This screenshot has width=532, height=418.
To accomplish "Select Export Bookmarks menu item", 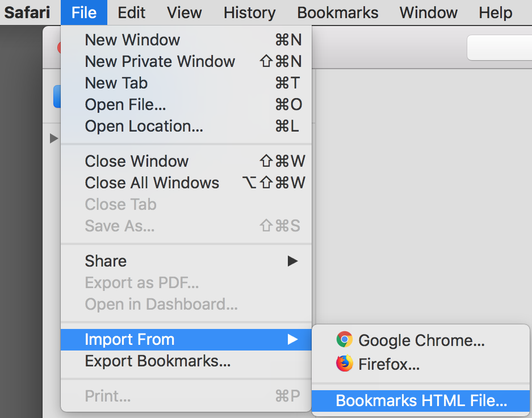I will click(x=157, y=361).
